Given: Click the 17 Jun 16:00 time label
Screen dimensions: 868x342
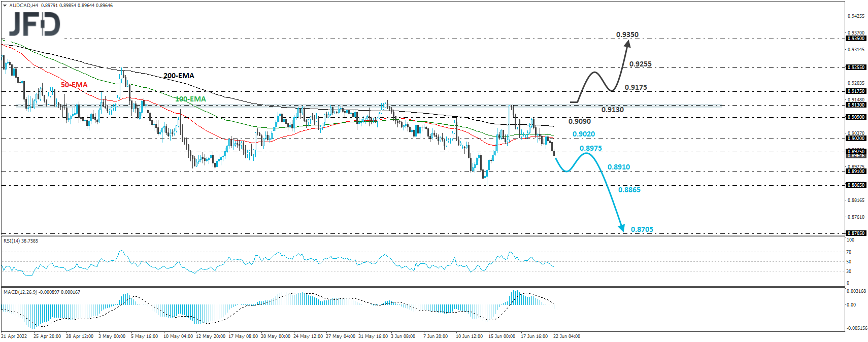Looking at the screenshot, I should coord(535,336).
